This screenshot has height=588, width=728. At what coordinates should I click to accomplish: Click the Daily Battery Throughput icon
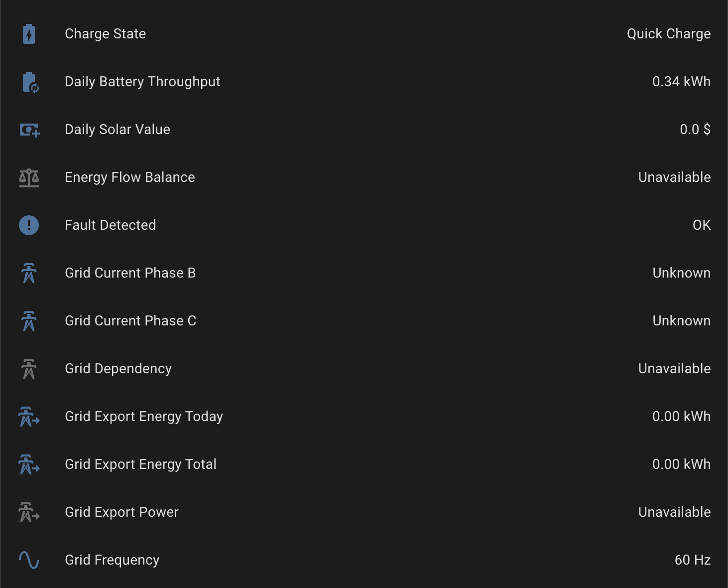click(x=29, y=82)
